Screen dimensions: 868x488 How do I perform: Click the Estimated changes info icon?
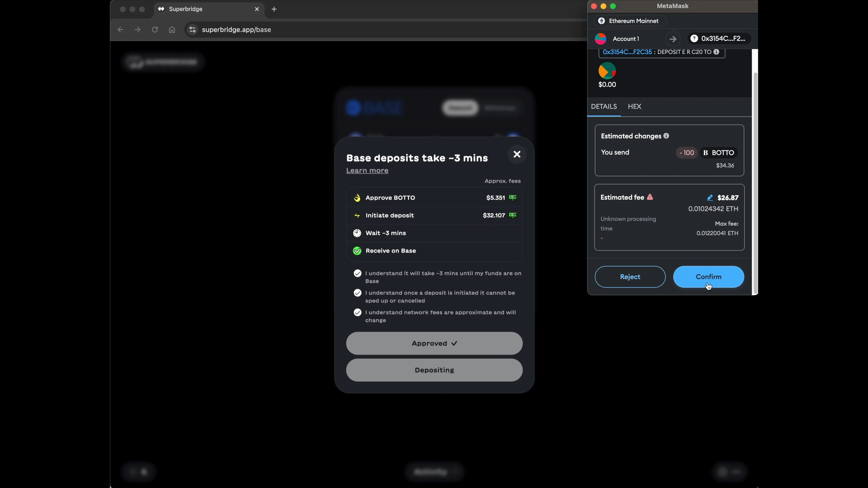pyautogui.click(x=666, y=136)
